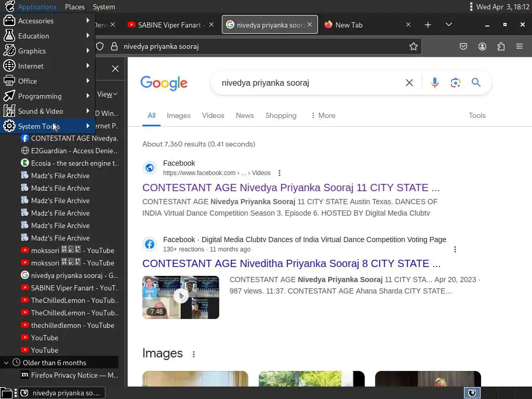532x399 pixels.
Task: Open the Education submenu
Action: click(47, 36)
